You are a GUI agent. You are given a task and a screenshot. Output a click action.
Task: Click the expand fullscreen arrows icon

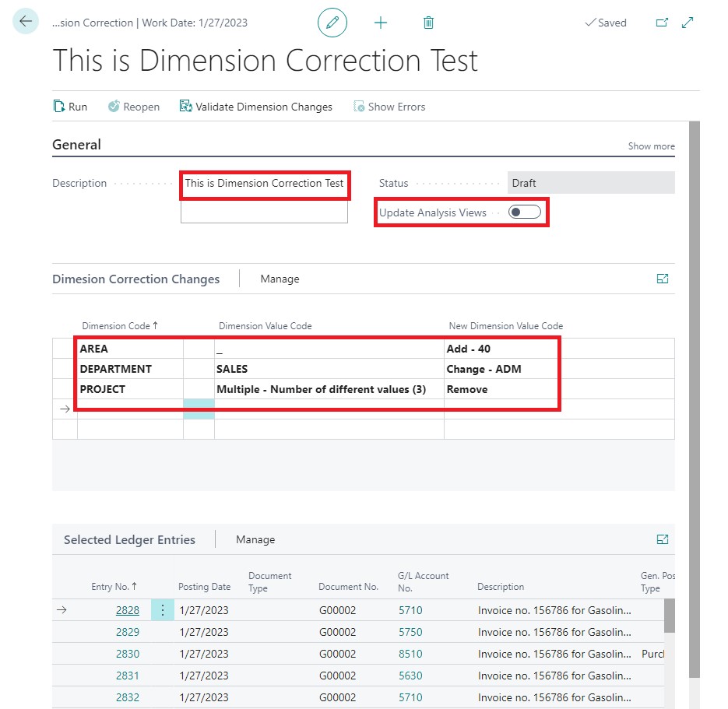tap(688, 23)
